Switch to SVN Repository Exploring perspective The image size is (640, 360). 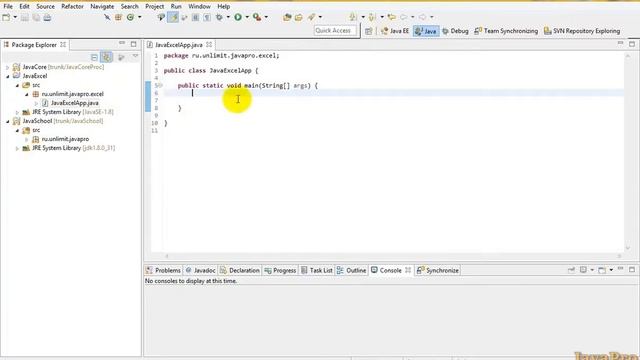pyautogui.click(x=582, y=31)
